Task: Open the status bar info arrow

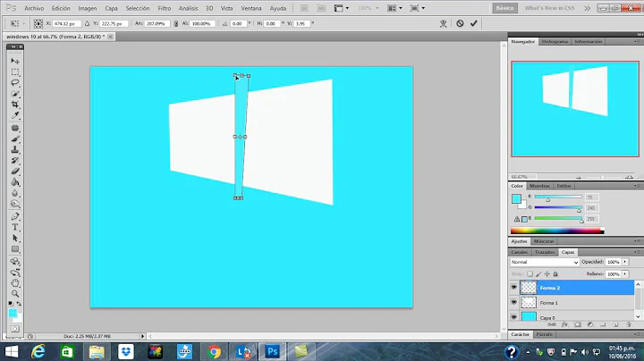Action: point(142,336)
